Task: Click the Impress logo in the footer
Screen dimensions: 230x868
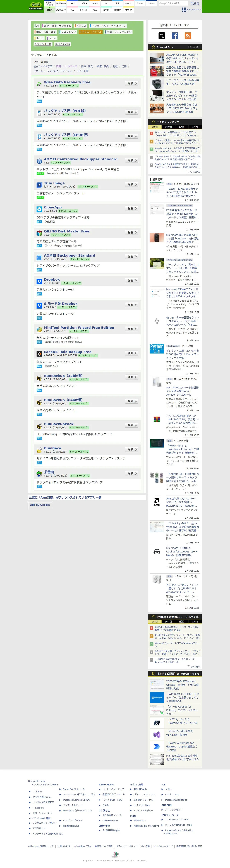Action: click(115, 855)
